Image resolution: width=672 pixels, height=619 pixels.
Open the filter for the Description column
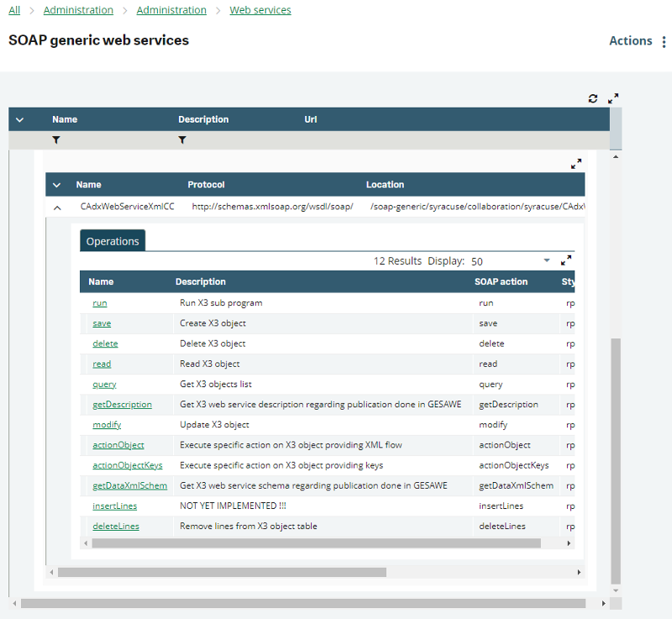tap(182, 140)
